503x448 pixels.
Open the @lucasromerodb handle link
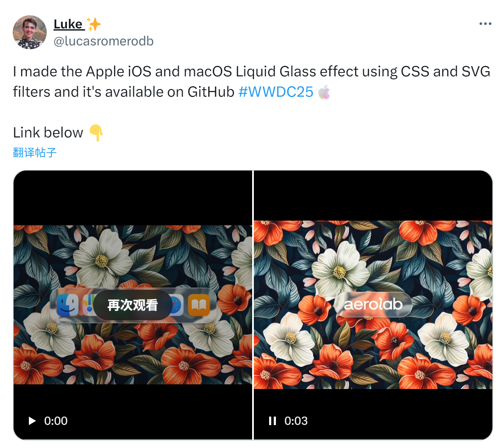tap(104, 41)
